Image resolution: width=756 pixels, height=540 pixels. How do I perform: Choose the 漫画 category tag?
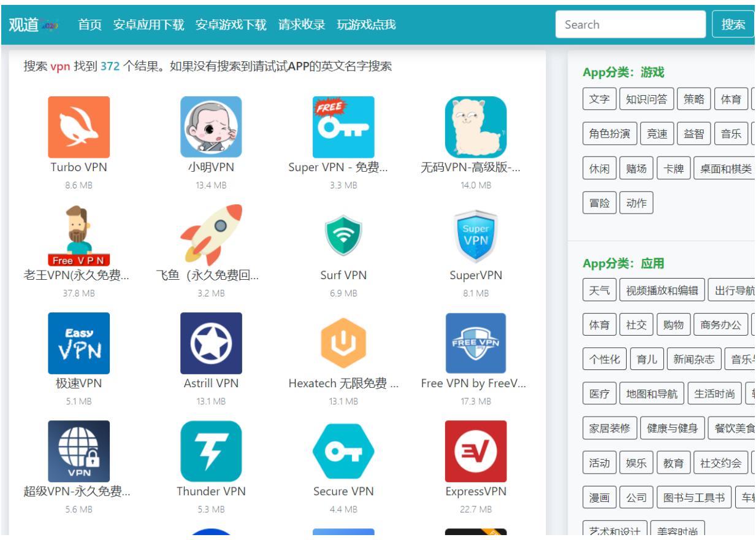coord(599,498)
